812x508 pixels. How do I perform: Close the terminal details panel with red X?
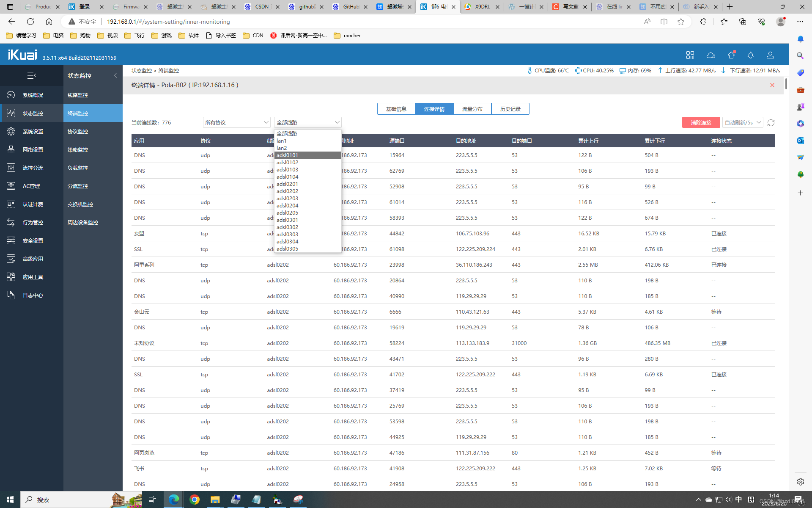coord(772,85)
